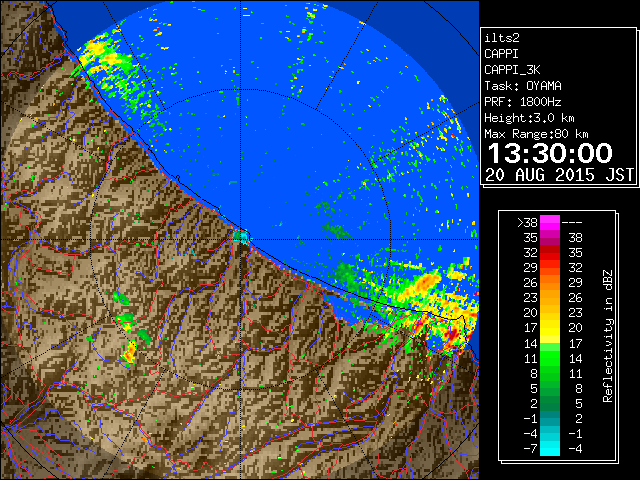Click the radar site marker at map center
Image resolution: width=640 pixels, height=480 pixels.
coord(241,236)
